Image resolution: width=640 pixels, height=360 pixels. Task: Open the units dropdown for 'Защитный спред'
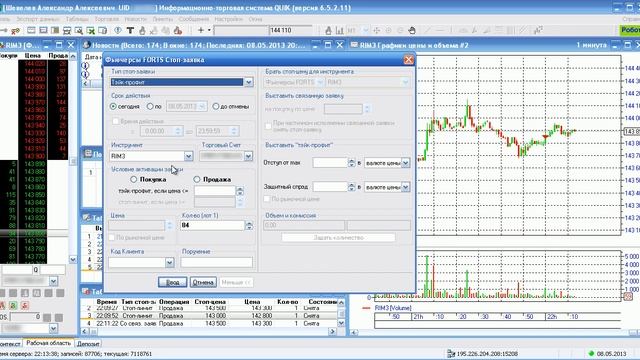click(405, 187)
